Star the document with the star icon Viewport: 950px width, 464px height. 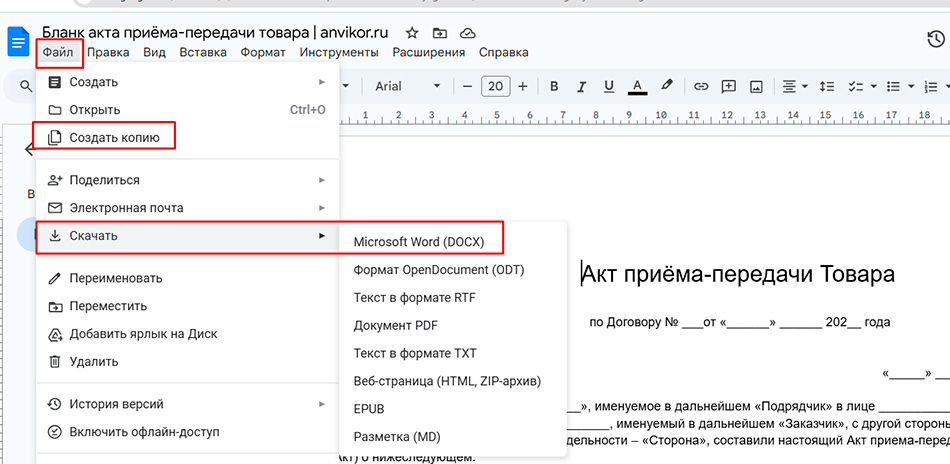412,33
